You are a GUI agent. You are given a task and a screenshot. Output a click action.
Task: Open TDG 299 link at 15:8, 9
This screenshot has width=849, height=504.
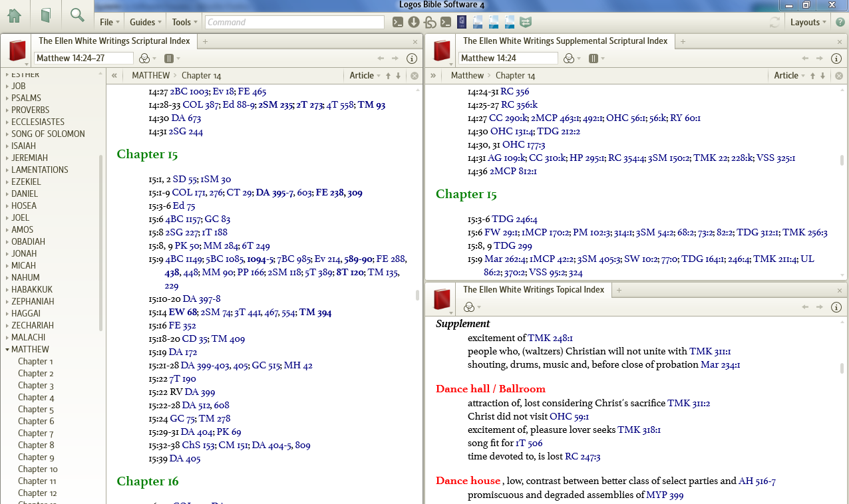[x=512, y=246]
